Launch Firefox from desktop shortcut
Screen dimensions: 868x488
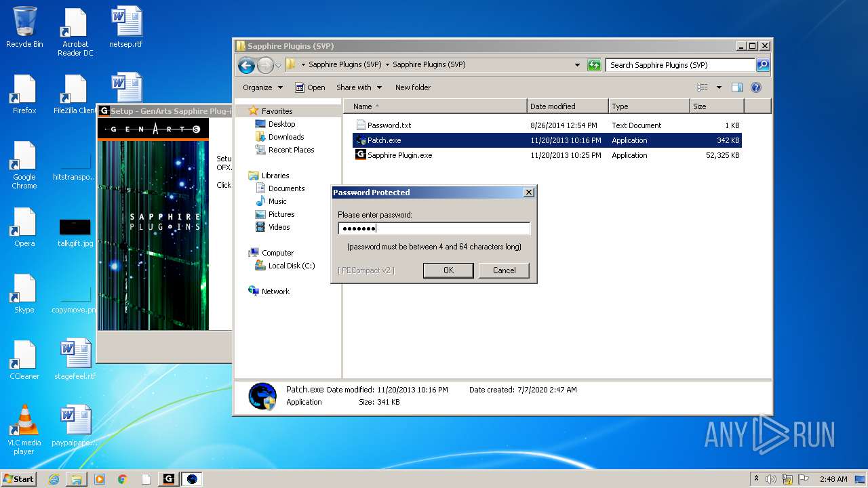coord(24,94)
